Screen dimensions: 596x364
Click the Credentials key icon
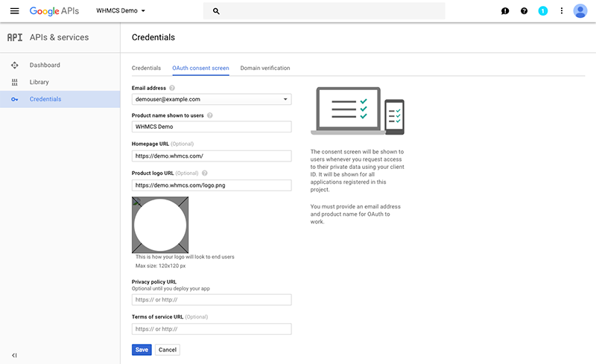pyautogui.click(x=14, y=99)
